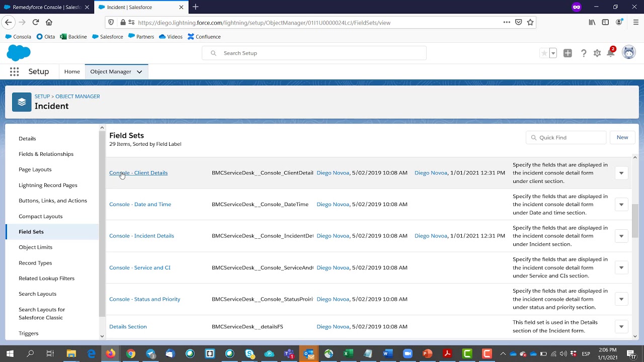This screenshot has height=362, width=644.
Task: Open the Salesforce Help question mark
Action: point(584,53)
